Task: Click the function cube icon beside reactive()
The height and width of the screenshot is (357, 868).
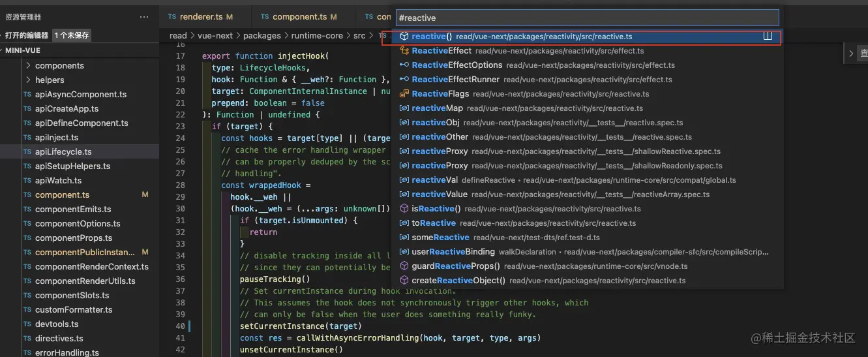Action: (x=404, y=37)
